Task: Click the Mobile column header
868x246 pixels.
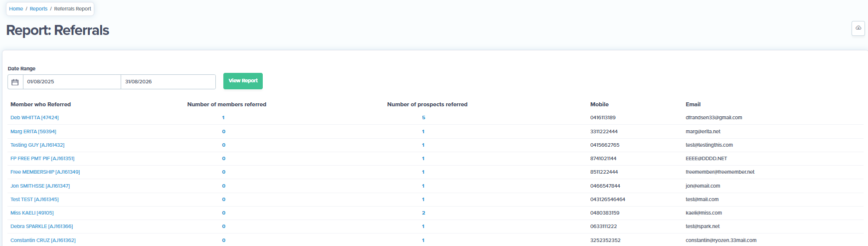Action: tap(599, 104)
